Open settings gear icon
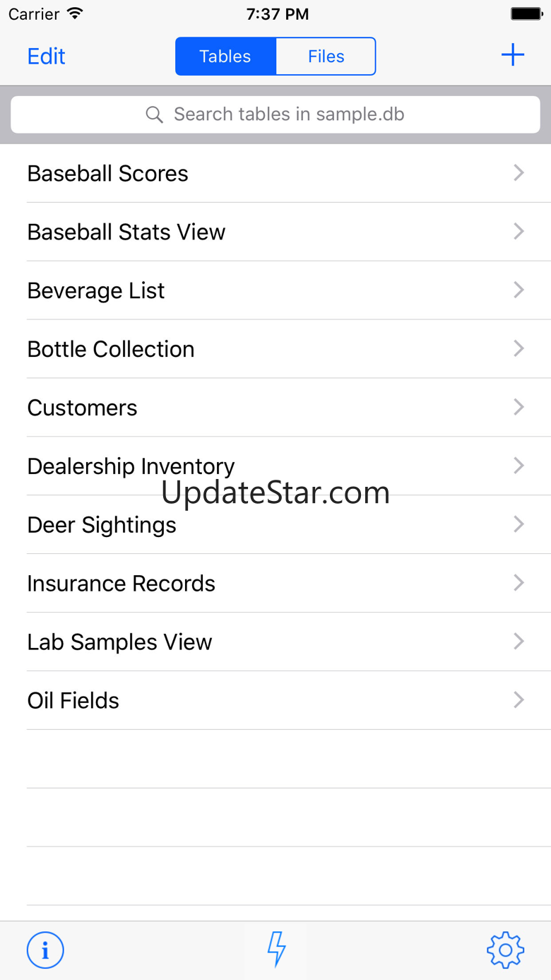The height and width of the screenshot is (980, 551). (x=505, y=950)
